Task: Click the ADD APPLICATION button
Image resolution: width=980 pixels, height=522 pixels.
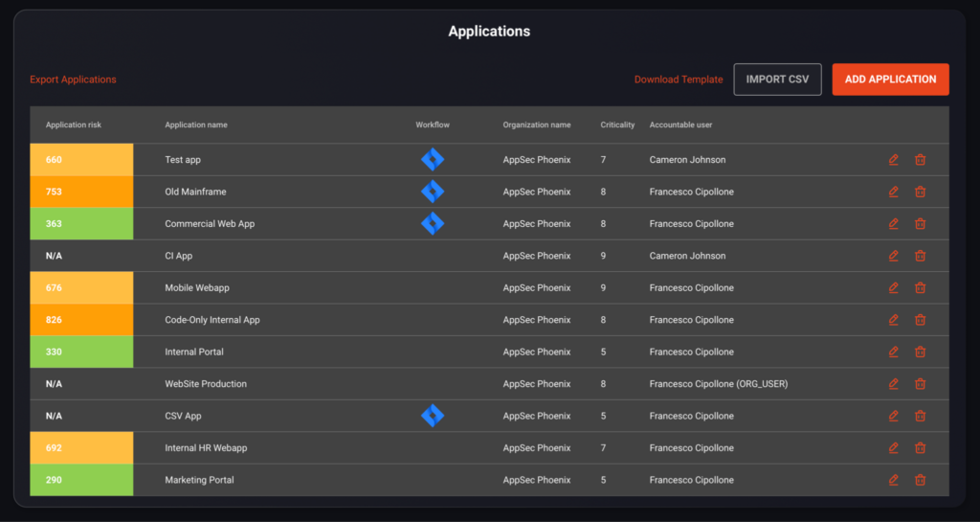Action: coord(891,79)
